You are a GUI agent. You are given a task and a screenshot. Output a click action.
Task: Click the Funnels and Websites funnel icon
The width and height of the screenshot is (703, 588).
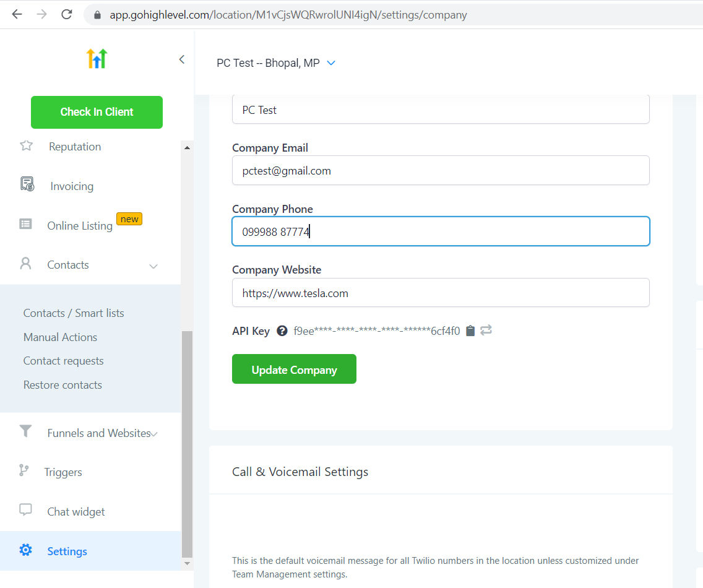coord(25,431)
